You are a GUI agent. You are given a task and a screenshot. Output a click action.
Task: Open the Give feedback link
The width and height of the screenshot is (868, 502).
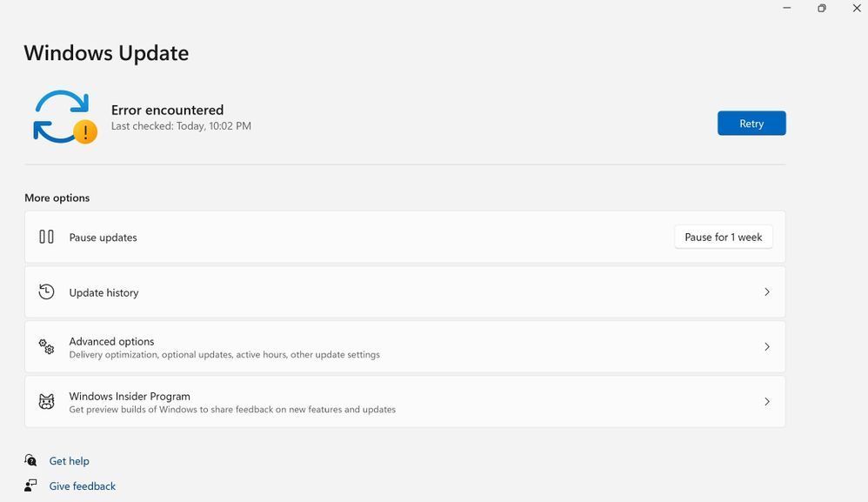(x=82, y=486)
